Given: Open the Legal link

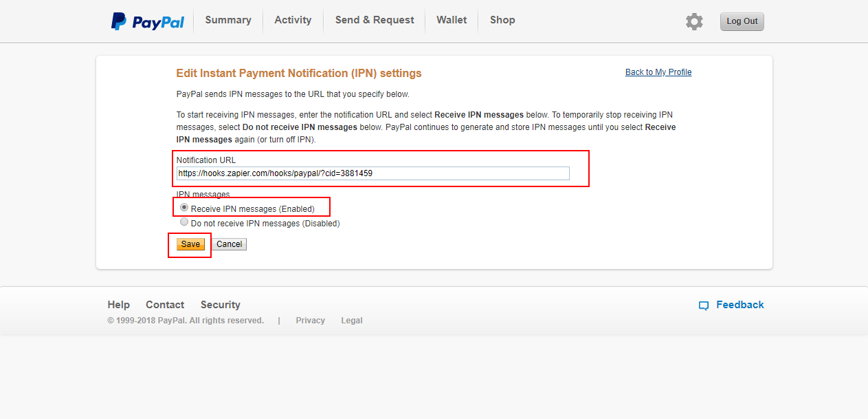Looking at the screenshot, I should point(352,321).
